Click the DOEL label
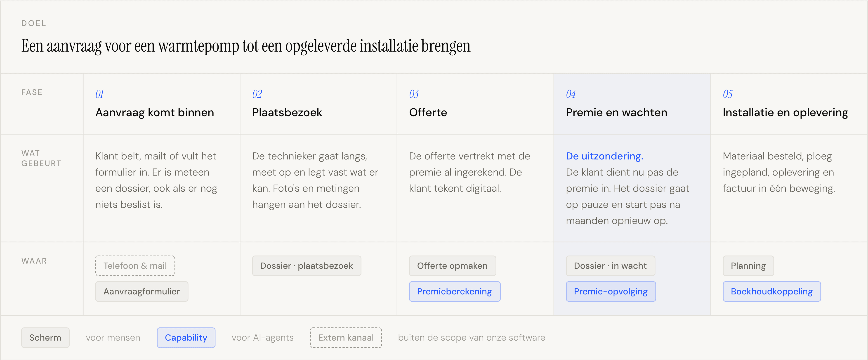The width and height of the screenshot is (868, 360). click(x=34, y=23)
